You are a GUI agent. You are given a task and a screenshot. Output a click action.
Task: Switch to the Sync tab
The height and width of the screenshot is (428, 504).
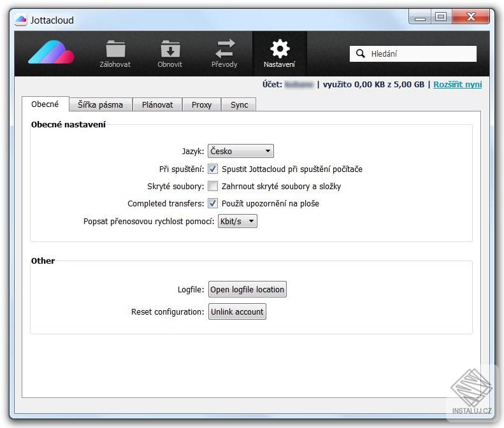[239, 104]
